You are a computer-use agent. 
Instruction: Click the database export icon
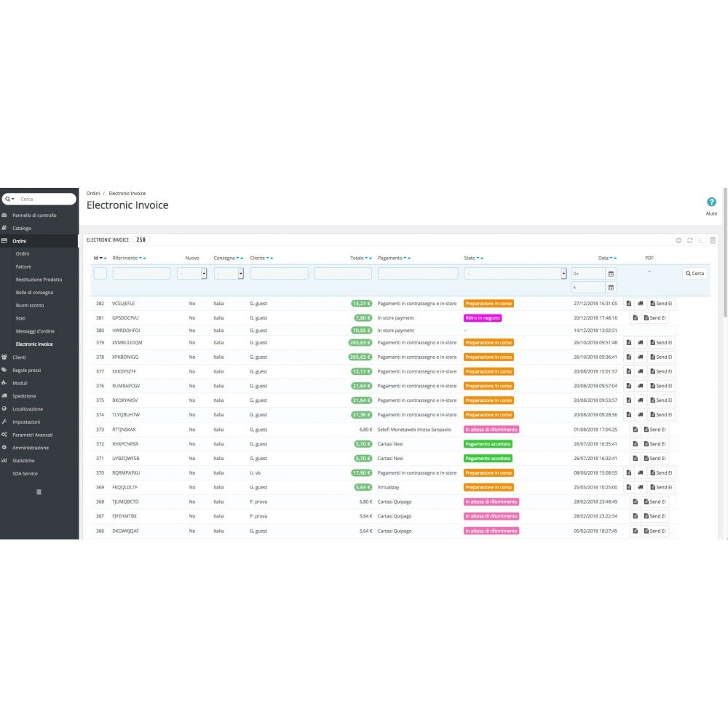coord(712,240)
